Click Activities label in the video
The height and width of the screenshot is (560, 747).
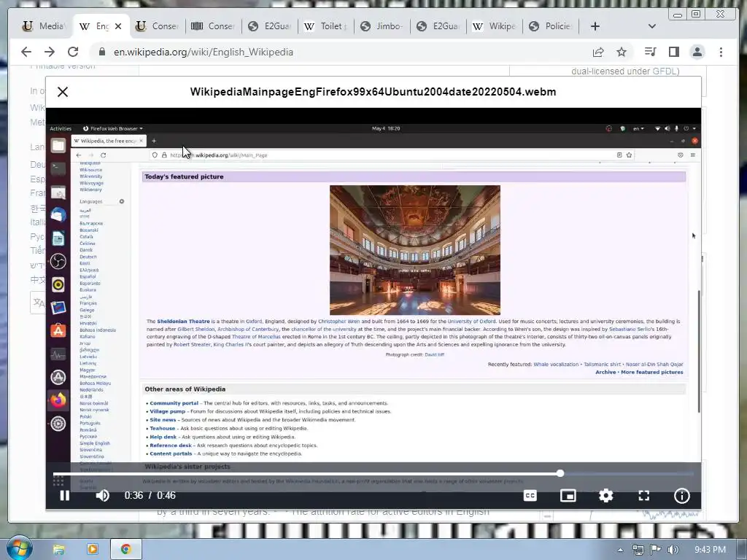[61, 128]
